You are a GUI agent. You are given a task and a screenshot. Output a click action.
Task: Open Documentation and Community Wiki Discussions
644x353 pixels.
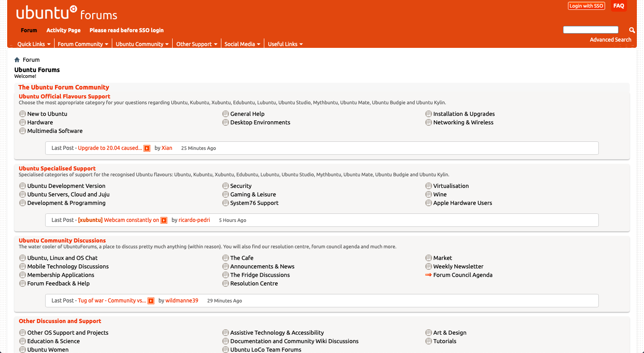(x=294, y=341)
